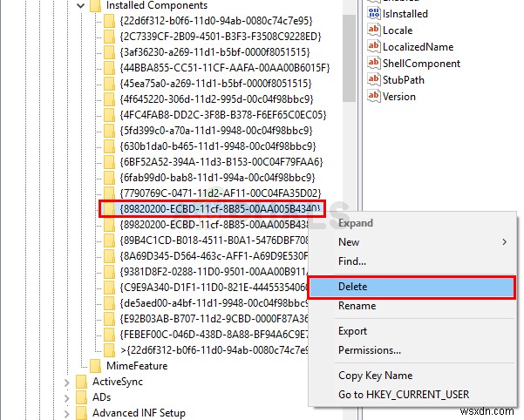Click folder icon of ActiveSync key

[x=82, y=382]
